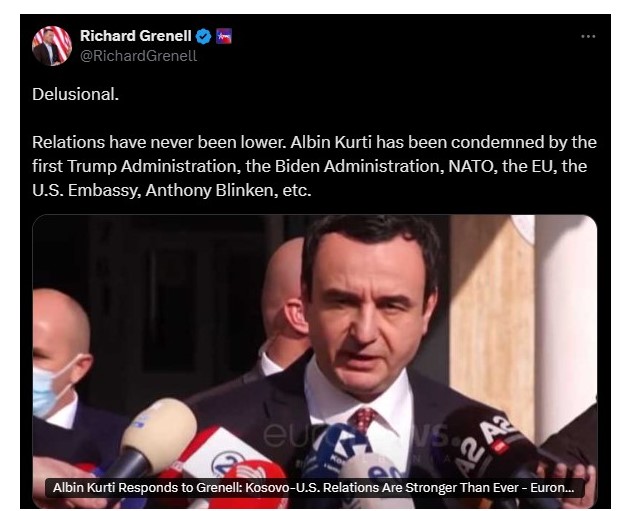622x511 pixels.
Task: Select the word Delusional in the post
Action: coord(75,94)
